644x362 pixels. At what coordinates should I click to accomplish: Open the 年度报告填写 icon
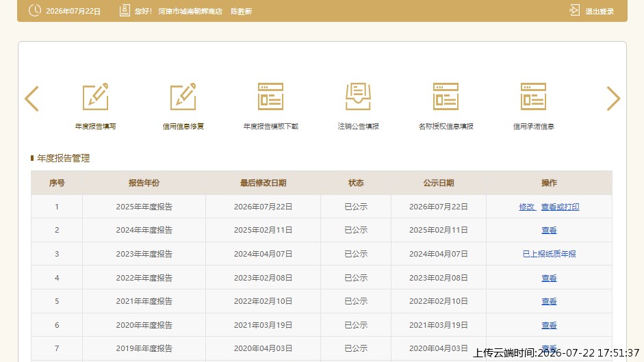tap(96, 96)
